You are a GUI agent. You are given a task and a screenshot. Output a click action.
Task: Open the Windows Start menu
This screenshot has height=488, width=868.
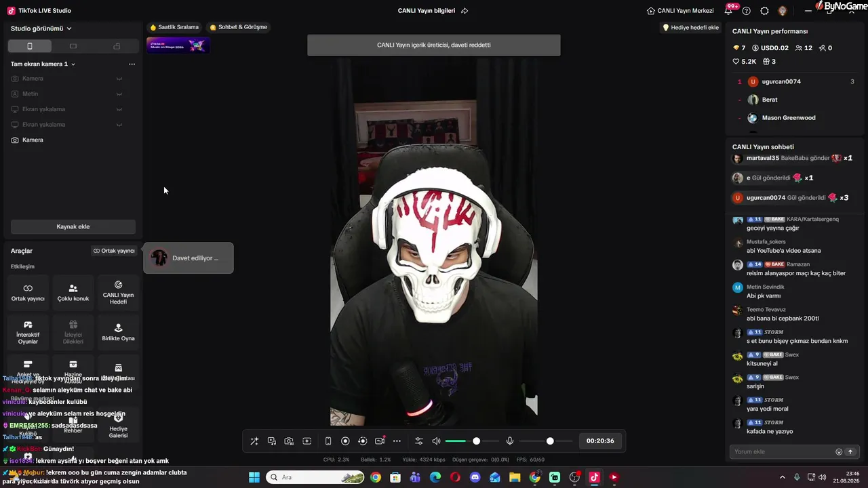254,477
